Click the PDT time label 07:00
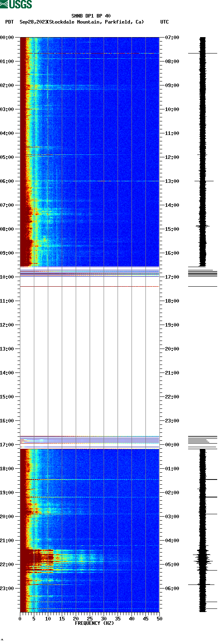The image size is (220, 644). coord(7,205)
